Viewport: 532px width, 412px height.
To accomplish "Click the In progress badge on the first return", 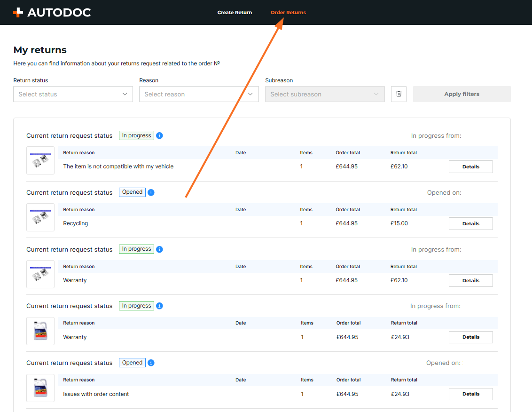I will click(x=136, y=136).
